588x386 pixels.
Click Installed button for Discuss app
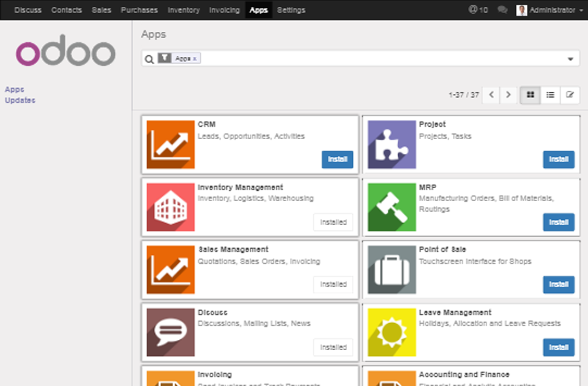333,347
